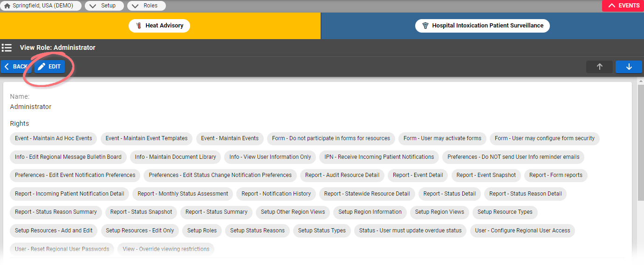Click the EDIT button
Screen dimensions: 644x265
[49, 67]
